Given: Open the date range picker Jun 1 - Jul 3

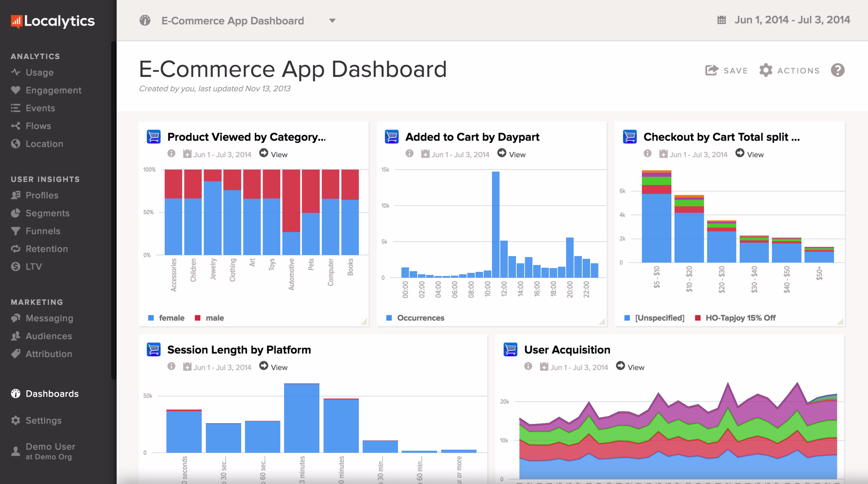Looking at the screenshot, I should 792,19.
